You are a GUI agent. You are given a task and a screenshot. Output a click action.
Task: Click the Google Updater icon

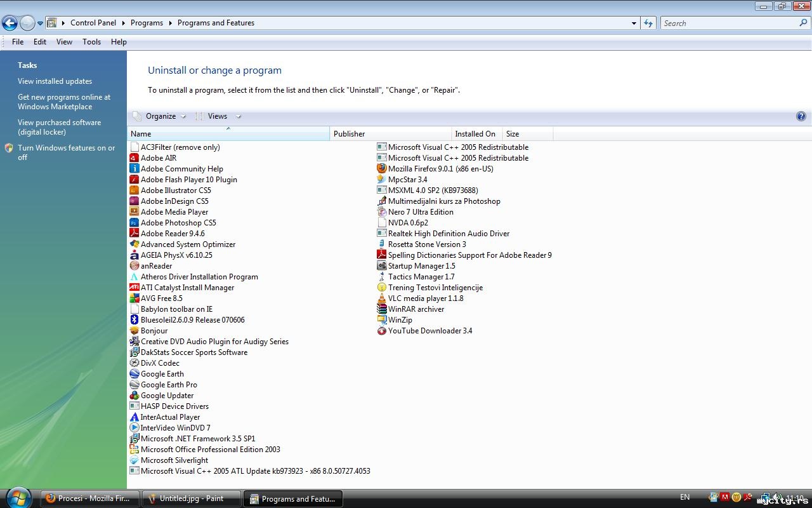point(134,396)
